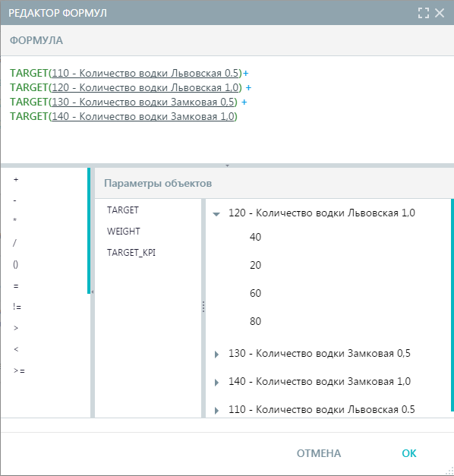Insert the greater-than-or-equal operator
Viewport: 454px width, 476px height.
tap(19, 370)
